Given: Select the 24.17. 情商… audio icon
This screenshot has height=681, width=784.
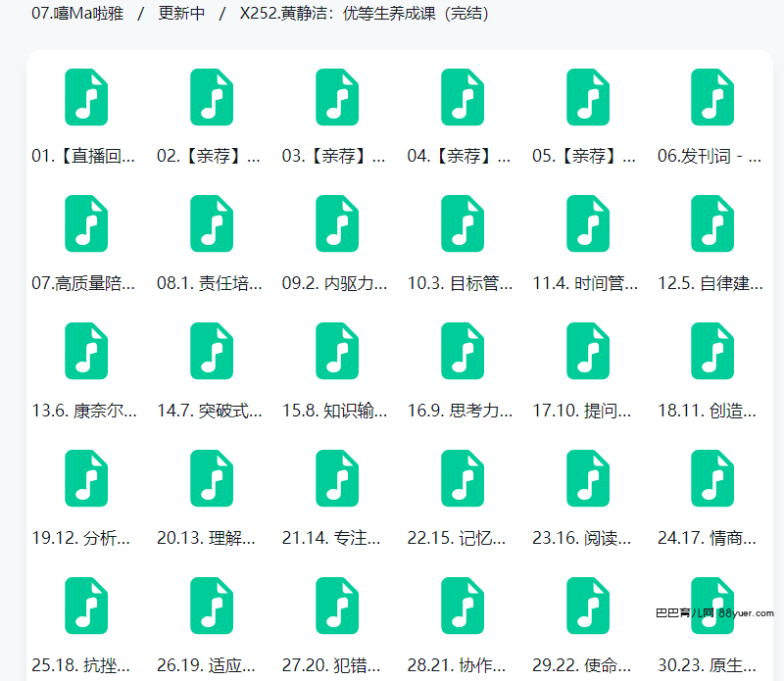Looking at the screenshot, I should pyautogui.click(x=712, y=478).
